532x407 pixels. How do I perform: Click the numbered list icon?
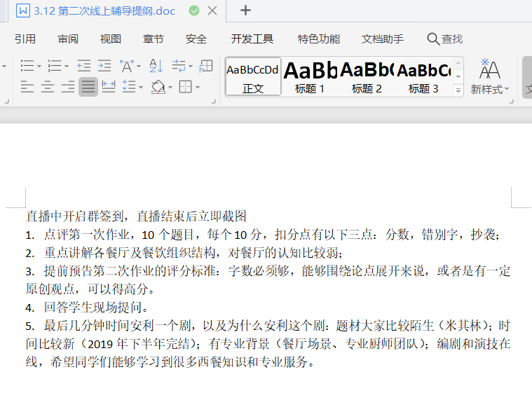(x=55, y=66)
